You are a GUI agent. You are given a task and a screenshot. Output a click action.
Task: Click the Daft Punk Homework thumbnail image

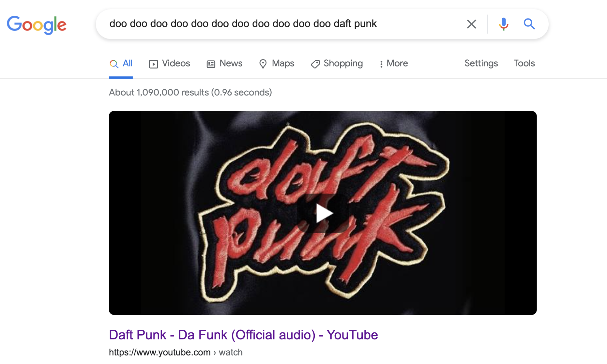click(323, 213)
